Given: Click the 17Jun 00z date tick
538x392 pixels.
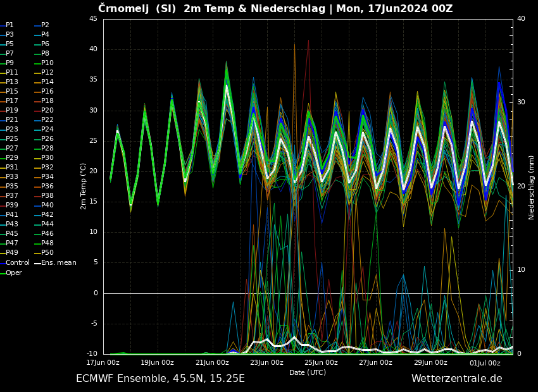Looking at the screenshot, I should (x=103, y=363).
